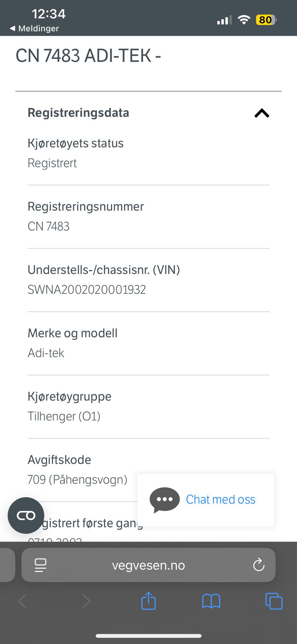The height and width of the screenshot is (644, 297).
Task: Collapse the Registreringsdata section chevron
Action: tap(262, 113)
